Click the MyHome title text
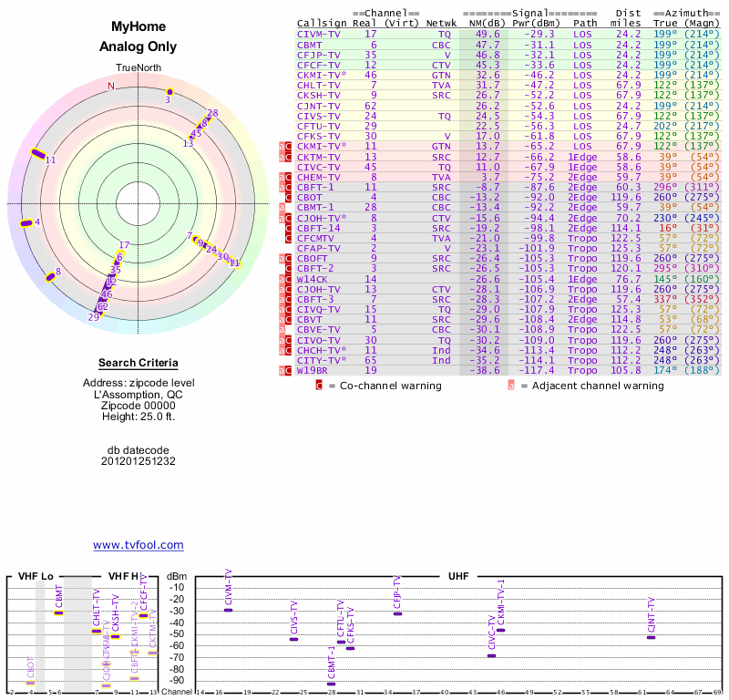729x700 pixels. point(138,27)
